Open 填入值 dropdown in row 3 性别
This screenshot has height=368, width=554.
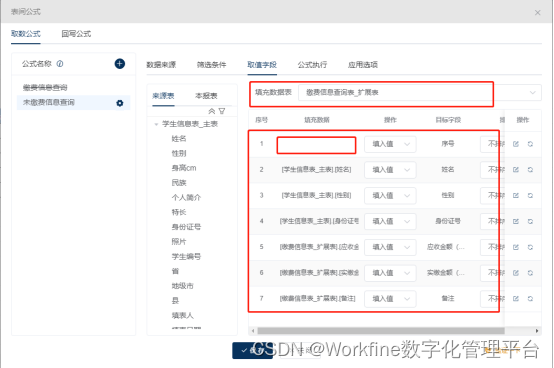[x=390, y=196]
